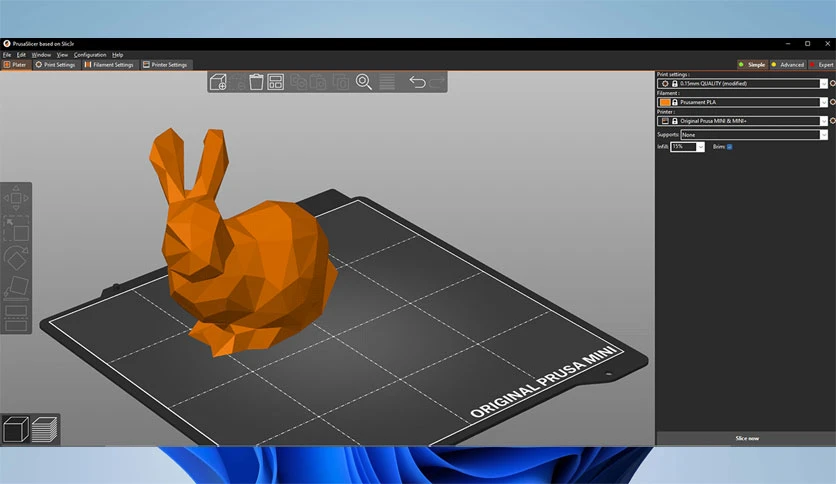Click the Add instance icon
The height and width of the screenshot is (484, 836).
coord(341,82)
